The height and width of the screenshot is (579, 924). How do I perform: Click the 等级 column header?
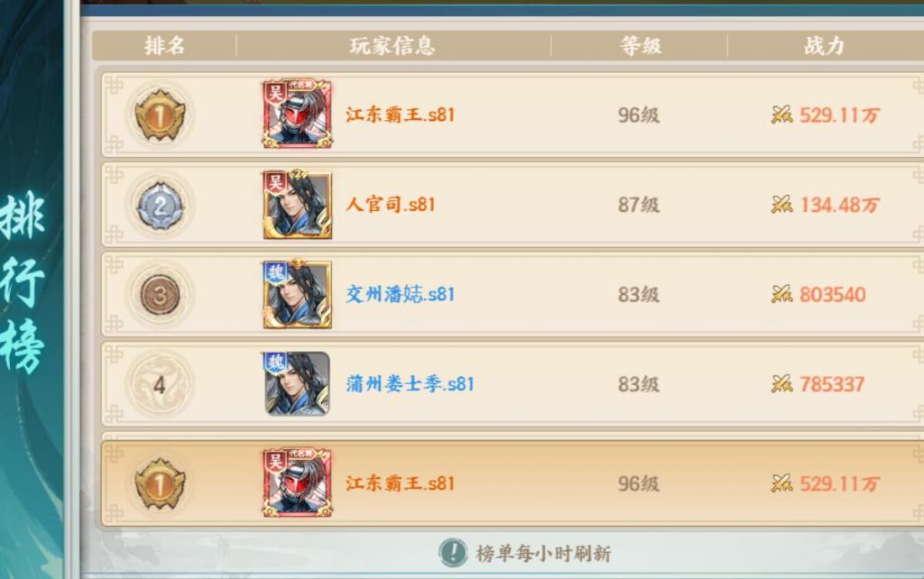point(641,45)
